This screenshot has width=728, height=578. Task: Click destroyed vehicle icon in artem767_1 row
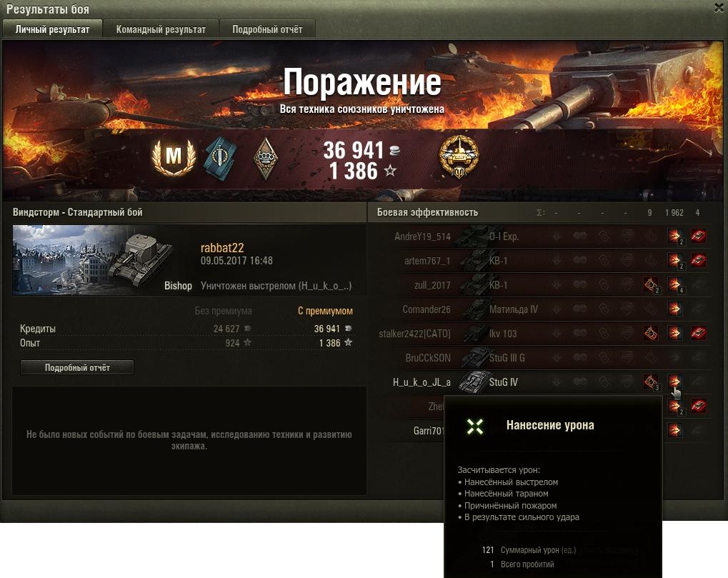[x=698, y=260]
